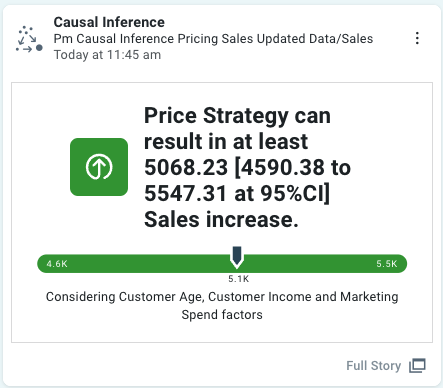Click the dark slider marker at 5.1K

point(237,257)
